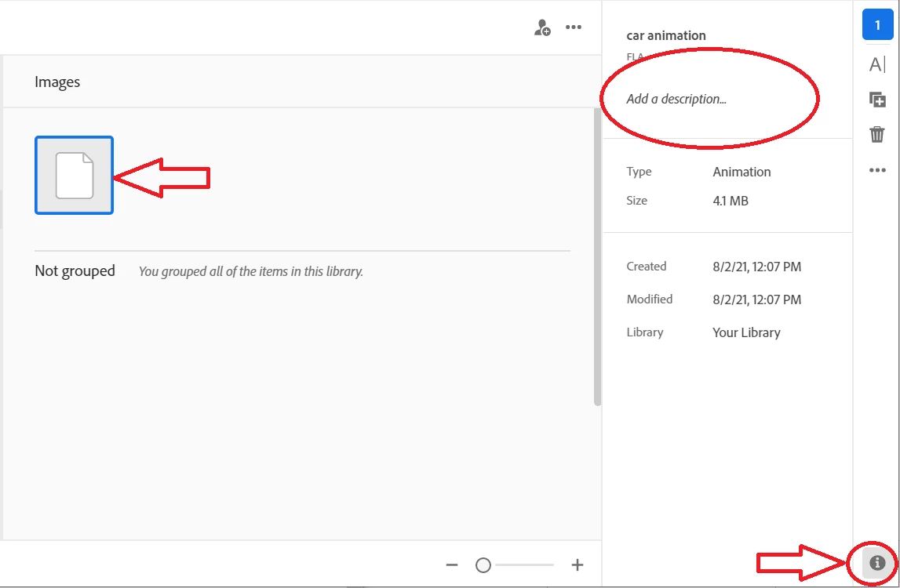Click the zoom in plus button
The image size is (900, 588).
578,565
